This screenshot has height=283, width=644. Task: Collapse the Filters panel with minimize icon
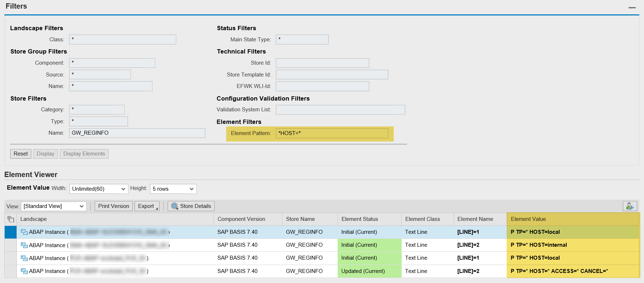(632, 8)
